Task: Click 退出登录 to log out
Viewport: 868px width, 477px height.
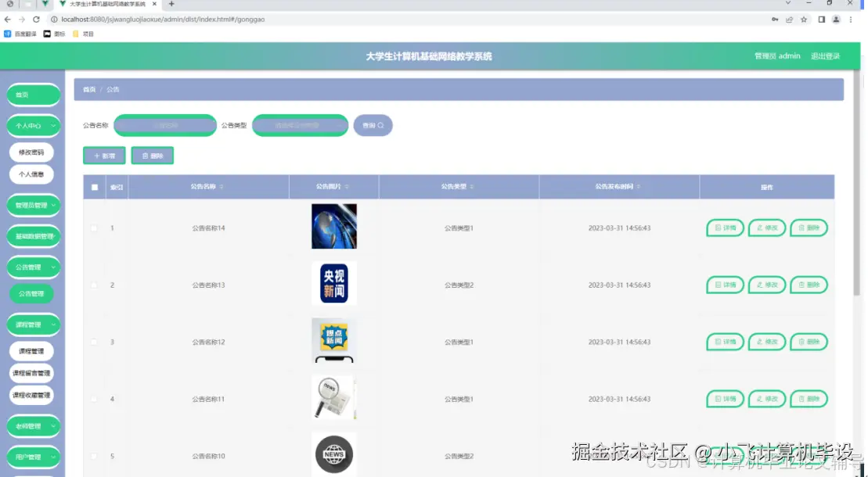Action: (826, 56)
